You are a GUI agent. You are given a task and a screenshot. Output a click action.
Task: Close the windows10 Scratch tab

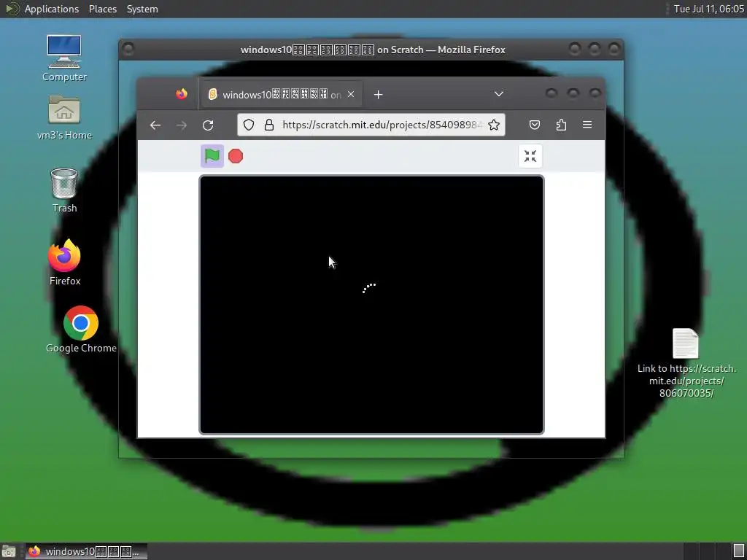[x=351, y=94]
